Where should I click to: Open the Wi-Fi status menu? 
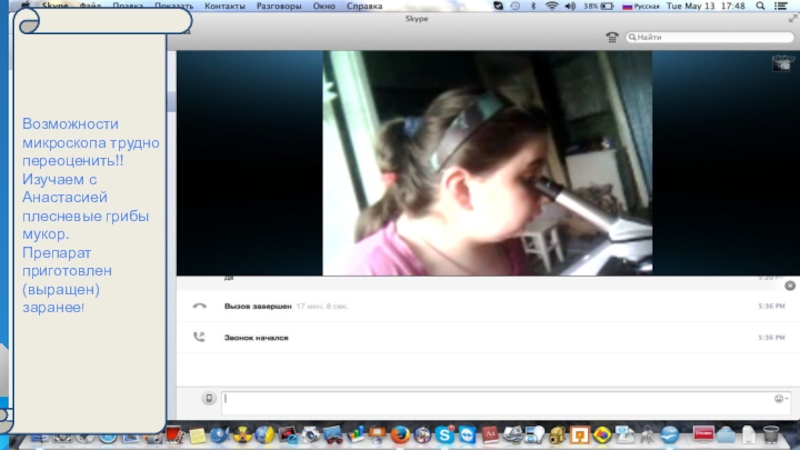(552, 6)
